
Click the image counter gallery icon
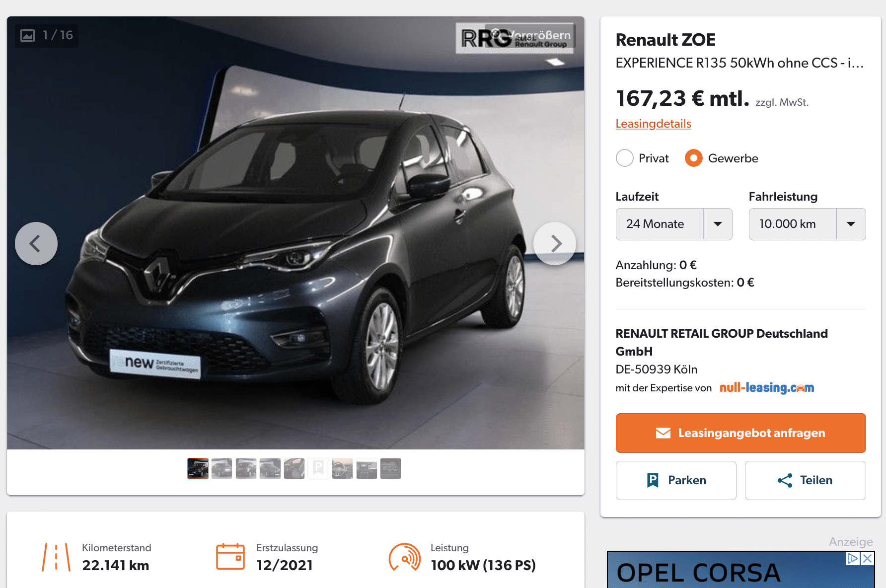pyautogui.click(x=28, y=35)
